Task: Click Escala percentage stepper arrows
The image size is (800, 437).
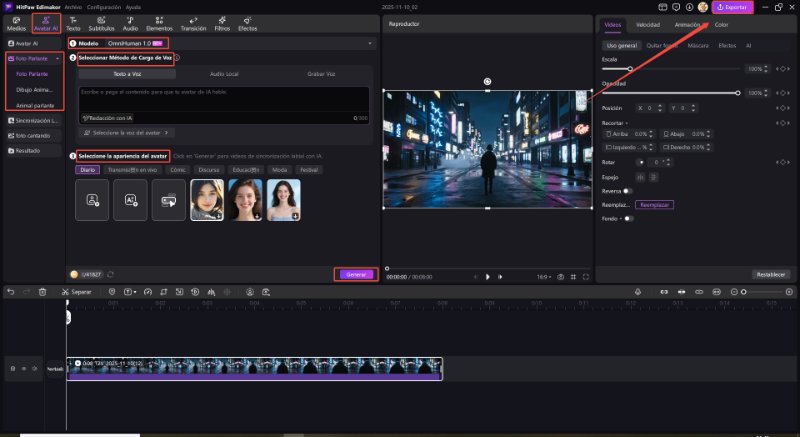Action: [x=765, y=69]
